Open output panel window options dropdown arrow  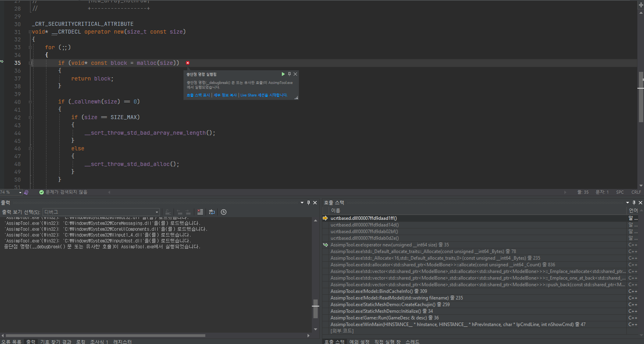click(x=302, y=203)
